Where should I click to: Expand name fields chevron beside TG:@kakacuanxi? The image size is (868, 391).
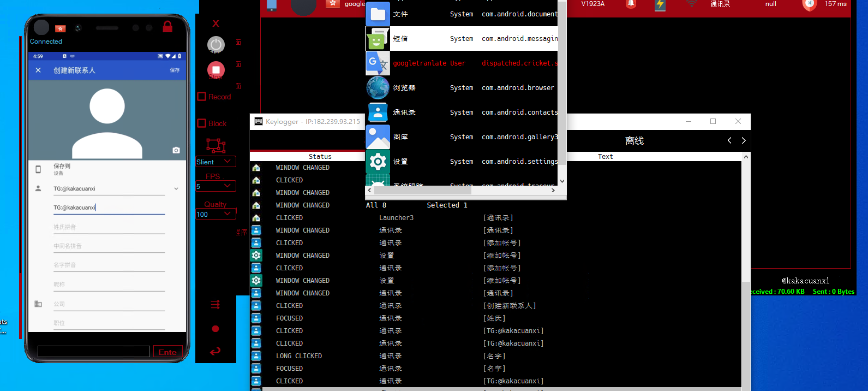pyautogui.click(x=176, y=189)
